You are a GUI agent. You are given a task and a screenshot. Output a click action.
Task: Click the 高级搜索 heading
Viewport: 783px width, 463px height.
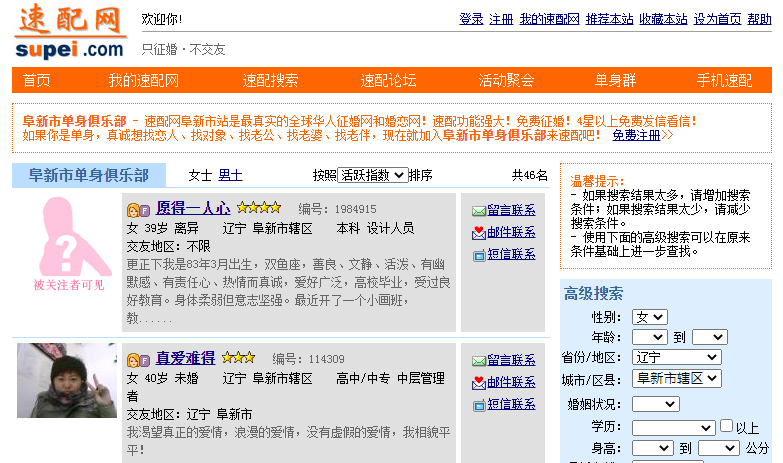593,293
